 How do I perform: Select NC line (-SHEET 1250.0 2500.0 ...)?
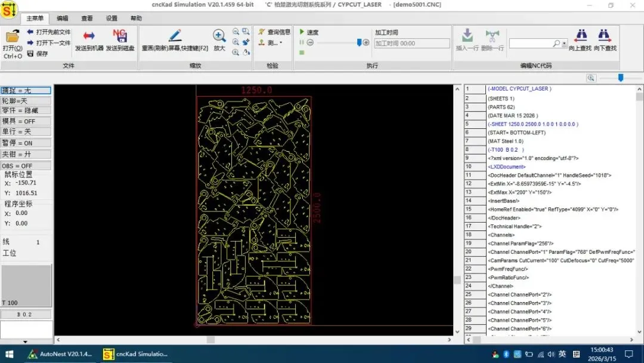click(x=533, y=124)
